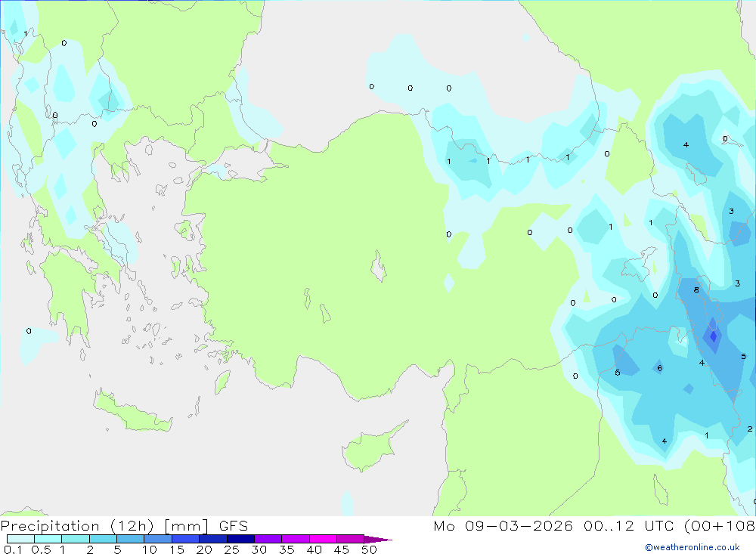Image resolution: width=756 pixels, height=554 pixels.
Task: Click the 0.5–1 mm legend swatch
Action: coord(48,539)
